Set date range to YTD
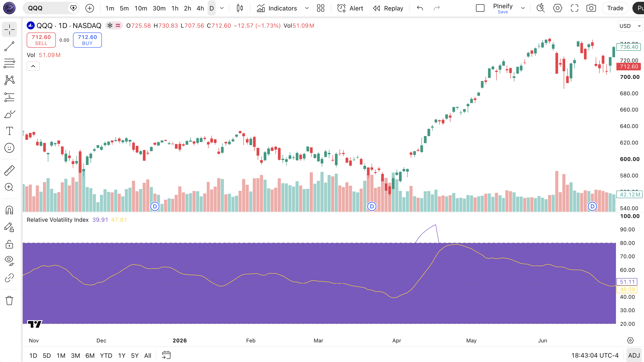 point(106,356)
